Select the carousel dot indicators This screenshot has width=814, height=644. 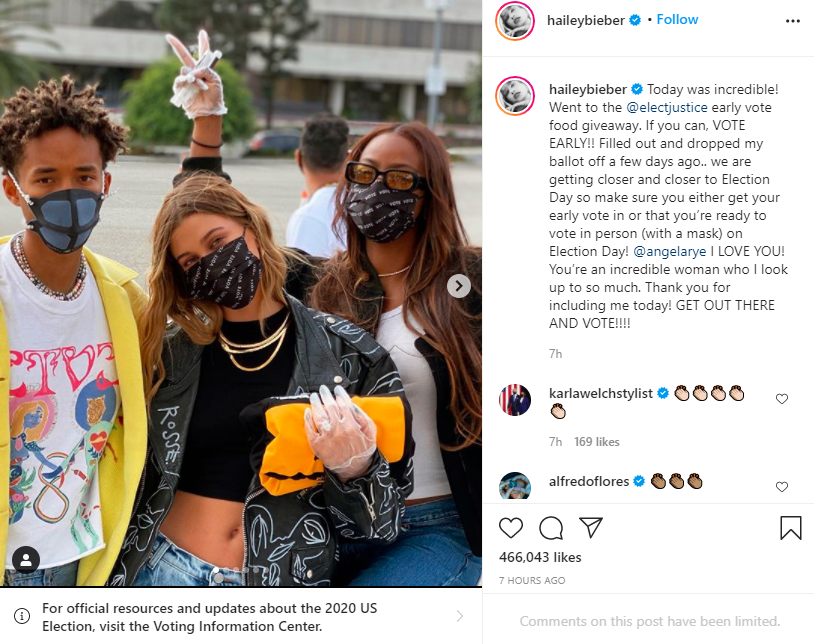pos(237,570)
